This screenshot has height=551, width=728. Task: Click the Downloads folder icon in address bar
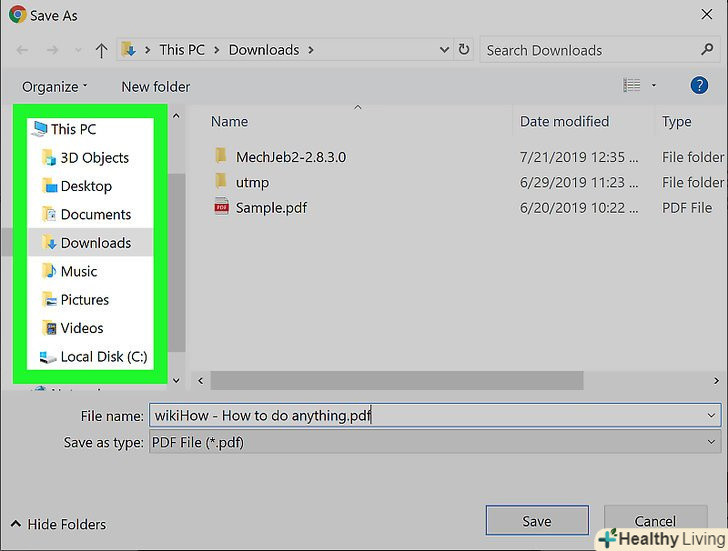tap(128, 49)
